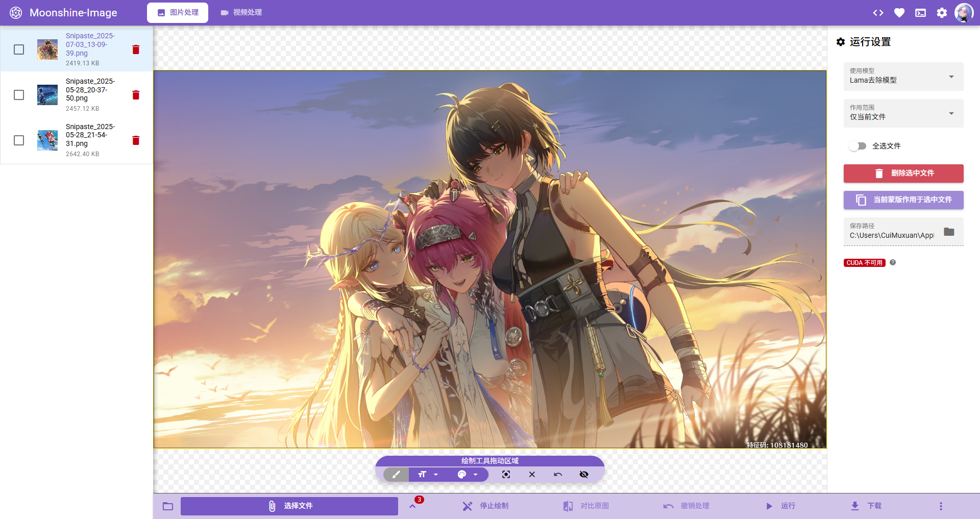Enable the 全选文件 switch
The width and height of the screenshot is (980, 519).
[857, 146]
